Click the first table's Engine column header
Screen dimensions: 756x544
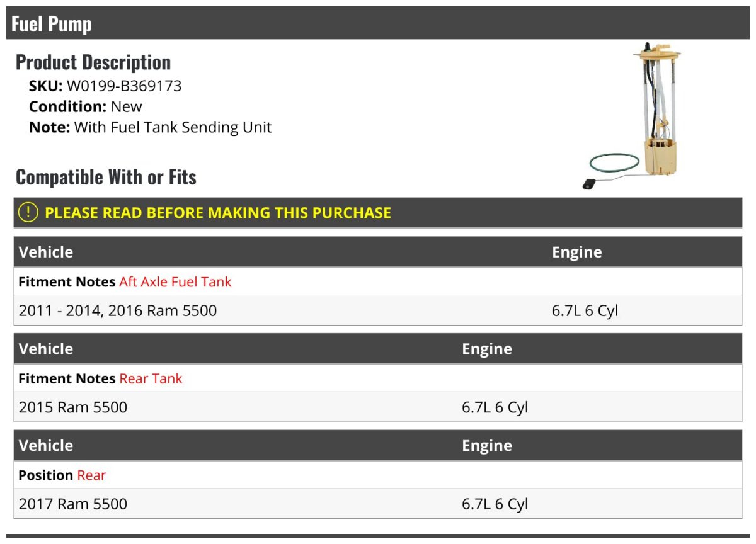point(577,252)
